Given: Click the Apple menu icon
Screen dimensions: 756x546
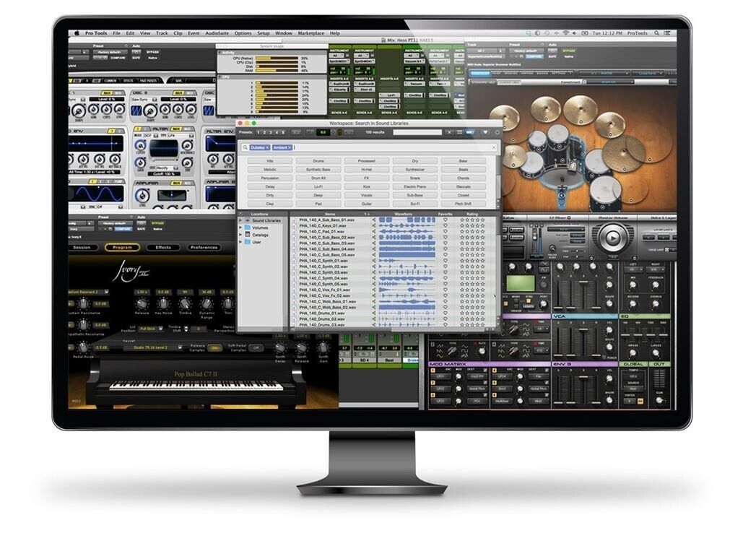Looking at the screenshot, I should 76,33.
